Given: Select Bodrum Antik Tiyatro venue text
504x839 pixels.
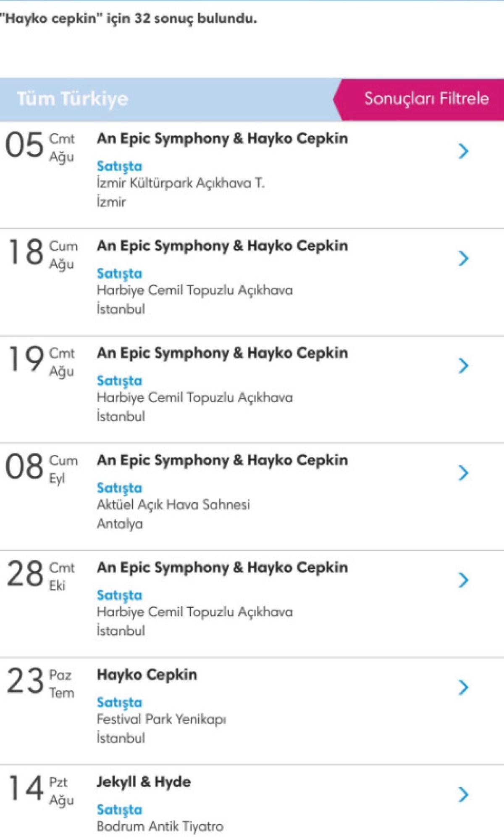Looking at the screenshot, I should 160,826.
